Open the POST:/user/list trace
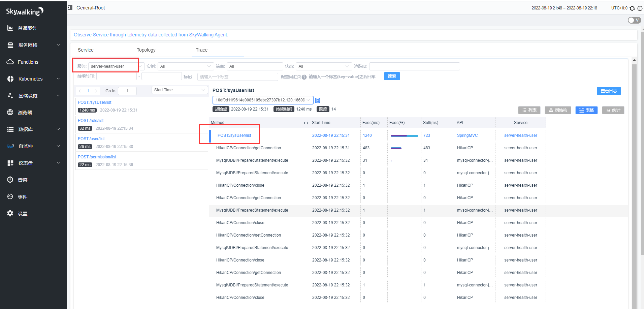The image size is (644, 309). [x=91, y=139]
